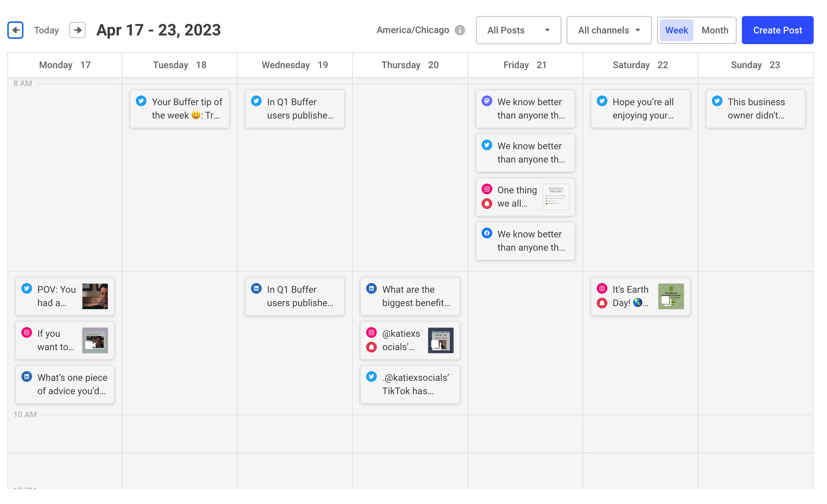The height and width of the screenshot is (504, 827).
Task: Click the Monday POV post thumbnail
Action: click(x=96, y=296)
